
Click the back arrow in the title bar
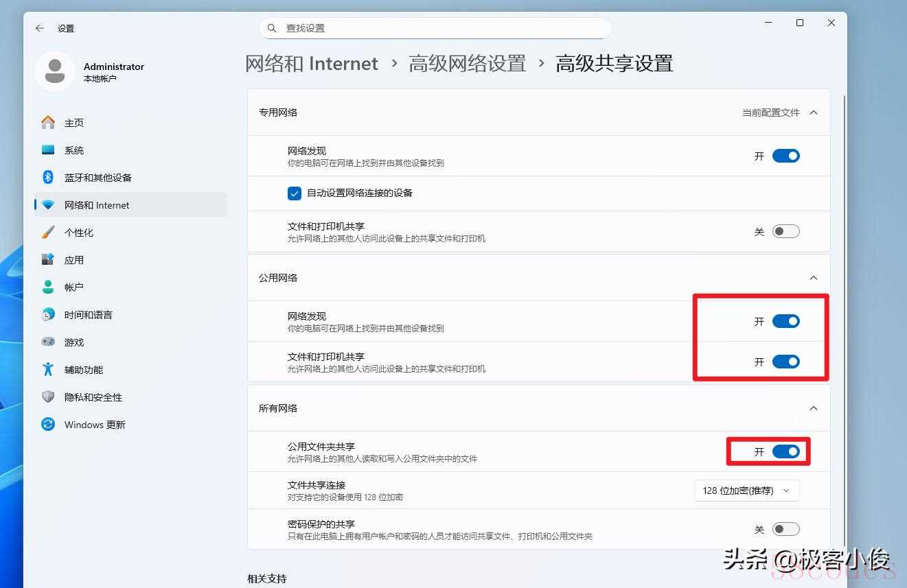pos(40,28)
